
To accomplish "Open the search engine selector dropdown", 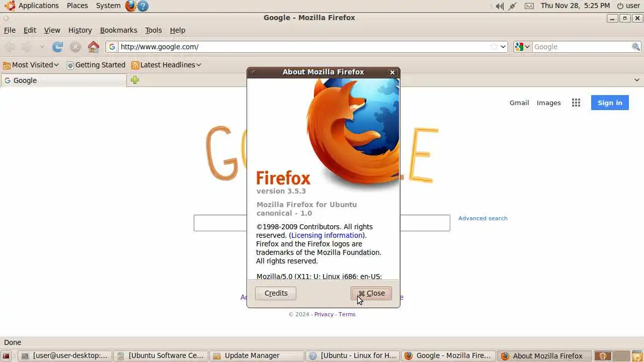I will pyautogui.click(x=523, y=47).
